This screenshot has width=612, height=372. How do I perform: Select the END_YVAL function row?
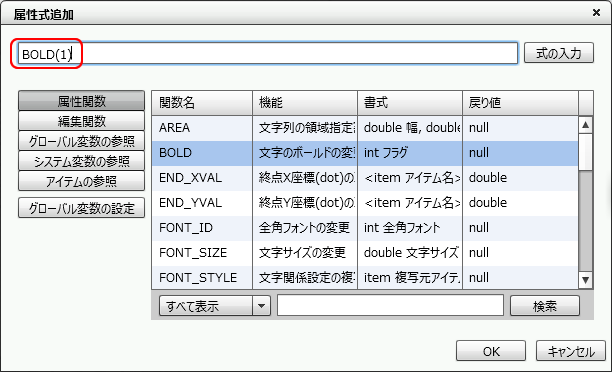pos(365,203)
